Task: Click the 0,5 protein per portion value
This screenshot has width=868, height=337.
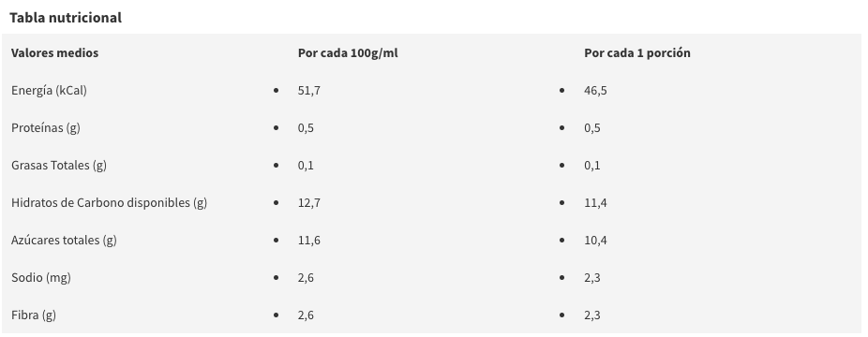Action: tap(591, 128)
